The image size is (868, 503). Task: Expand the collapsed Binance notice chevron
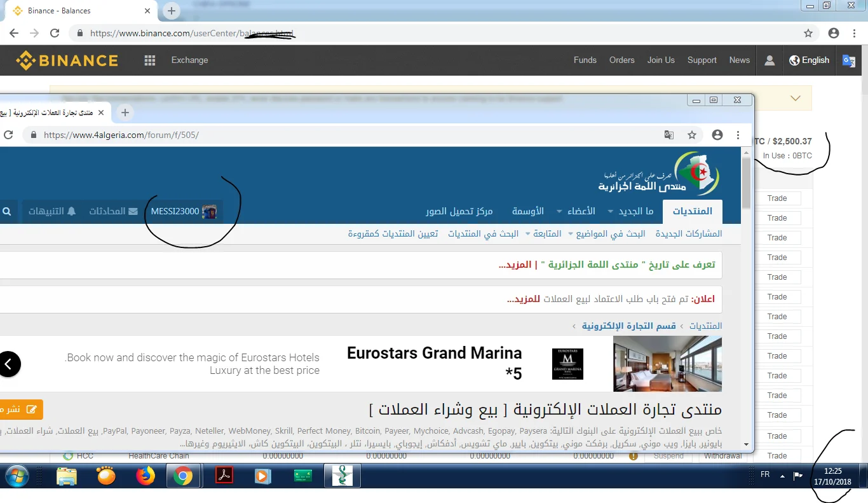[x=795, y=98]
